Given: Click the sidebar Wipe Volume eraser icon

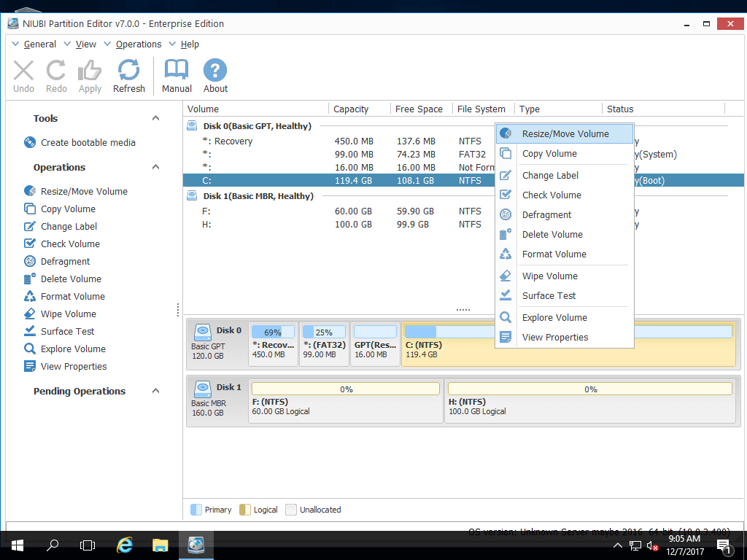Looking at the screenshot, I should (29, 314).
